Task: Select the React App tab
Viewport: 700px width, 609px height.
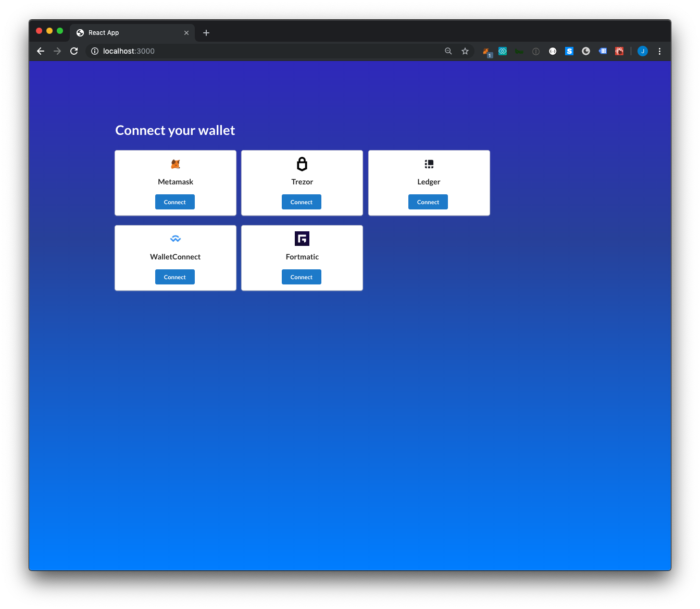Action: tap(132, 33)
